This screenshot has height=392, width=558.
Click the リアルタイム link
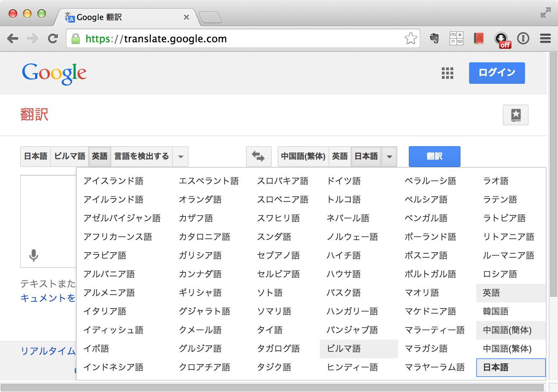tap(48, 351)
